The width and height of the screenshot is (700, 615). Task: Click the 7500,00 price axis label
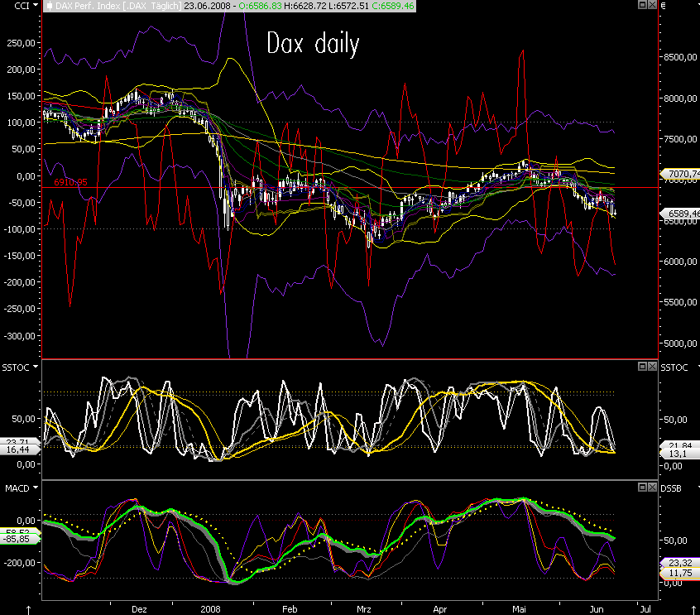pyautogui.click(x=680, y=139)
